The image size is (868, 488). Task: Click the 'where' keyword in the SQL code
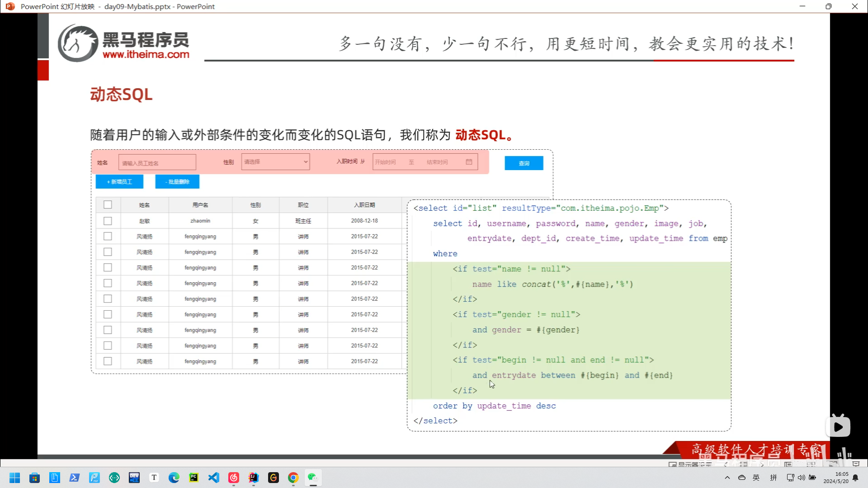(445, 254)
